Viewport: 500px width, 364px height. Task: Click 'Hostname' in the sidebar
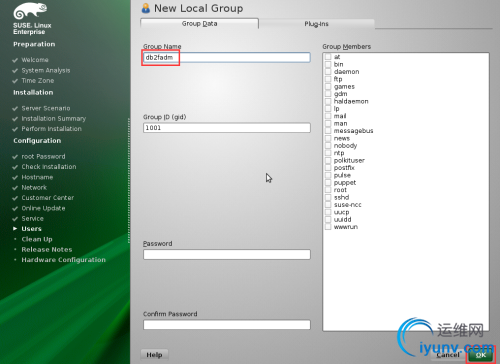[x=37, y=177]
